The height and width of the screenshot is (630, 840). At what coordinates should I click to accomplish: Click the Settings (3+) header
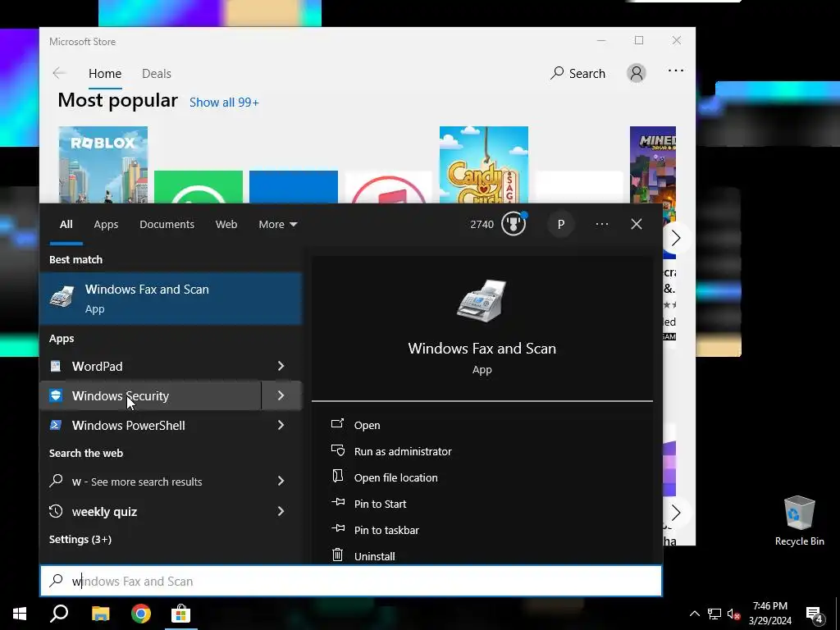[x=80, y=540]
